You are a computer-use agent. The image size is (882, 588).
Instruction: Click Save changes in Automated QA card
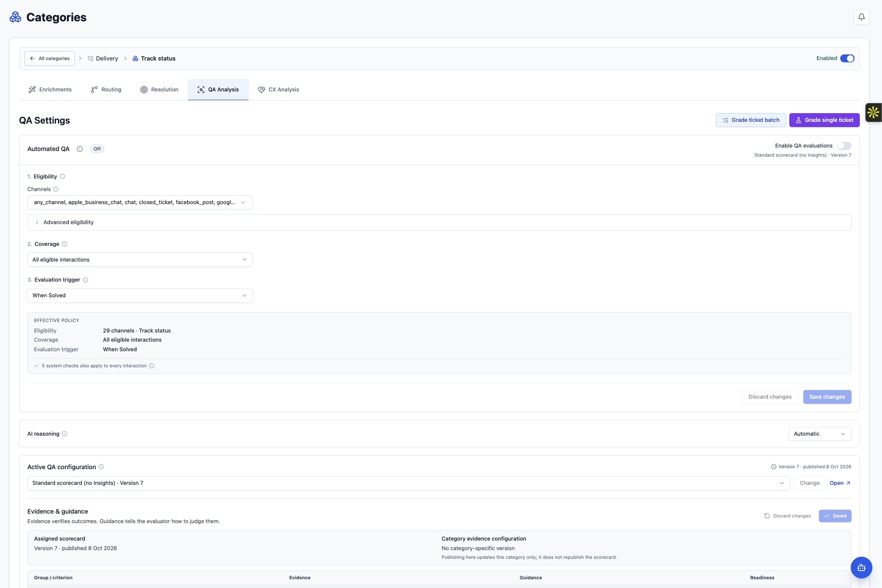827,397
